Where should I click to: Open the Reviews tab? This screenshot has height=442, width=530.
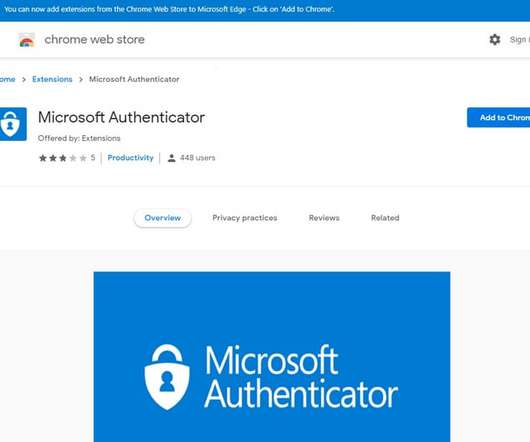click(x=324, y=218)
